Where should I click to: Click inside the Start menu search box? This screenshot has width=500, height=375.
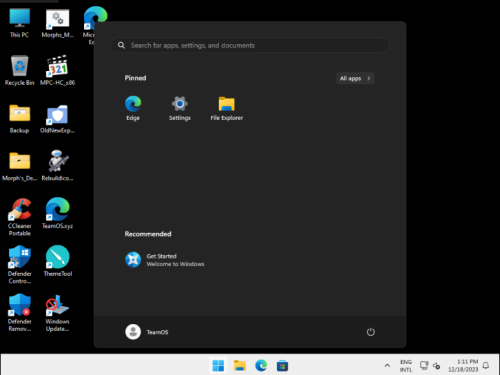[250, 45]
